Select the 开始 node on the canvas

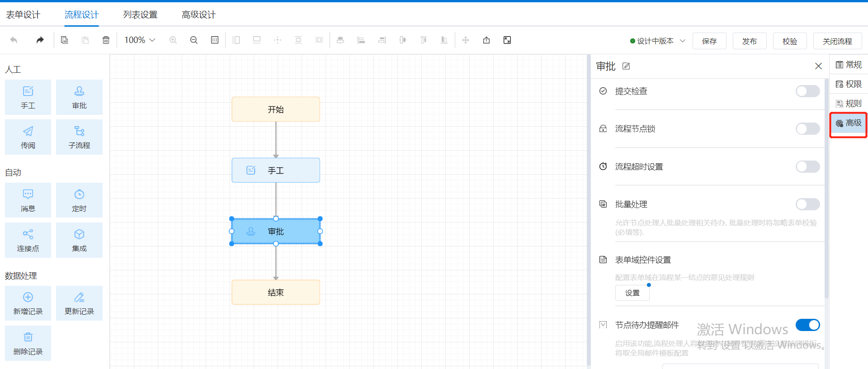coord(276,109)
